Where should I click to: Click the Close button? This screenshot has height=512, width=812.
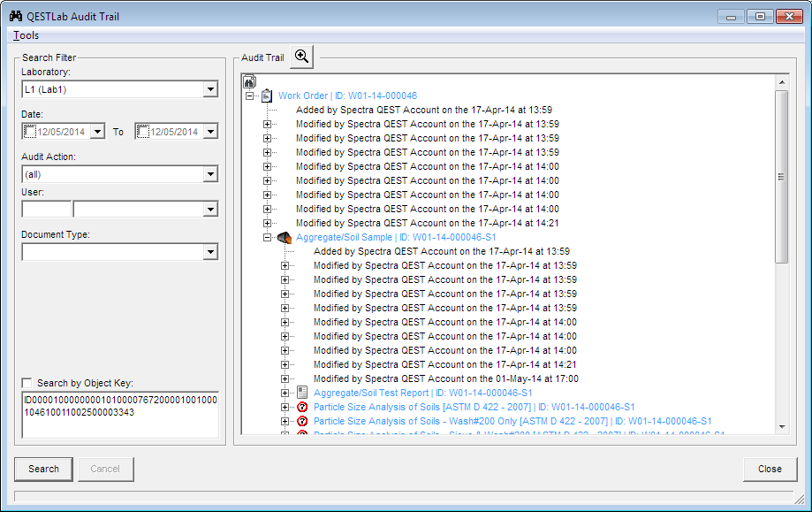click(770, 469)
